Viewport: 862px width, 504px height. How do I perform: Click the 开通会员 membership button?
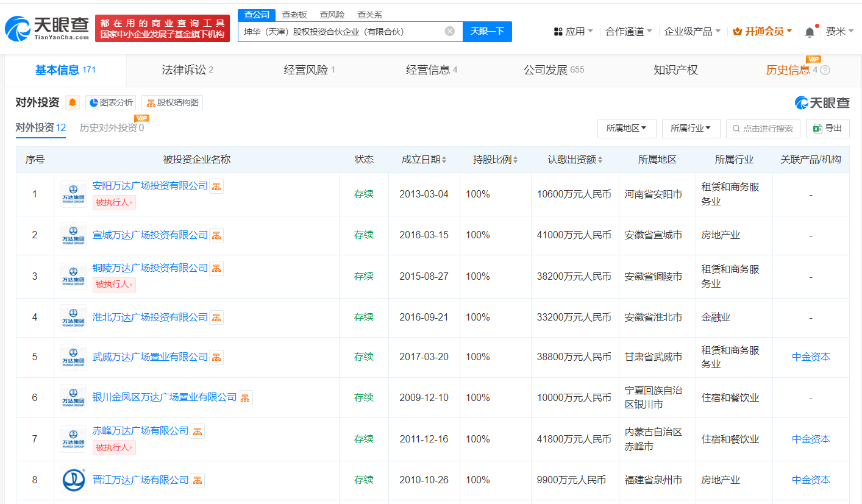[x=762, y=31]
